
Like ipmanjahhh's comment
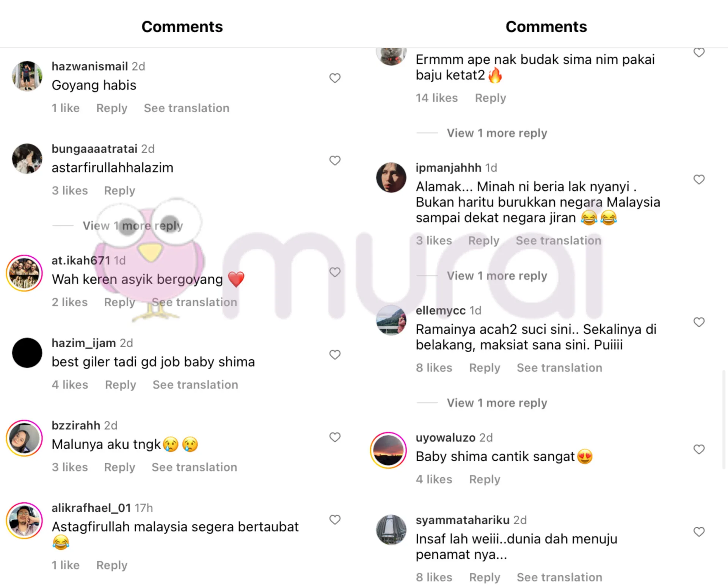point(699,180)
